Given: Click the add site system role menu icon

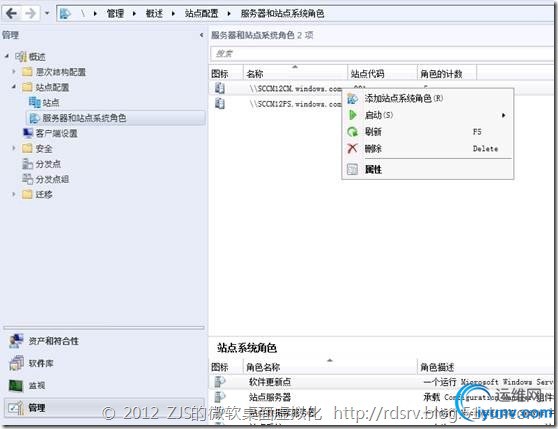Looking at the screenshot, I should click(x=352, y=99).
